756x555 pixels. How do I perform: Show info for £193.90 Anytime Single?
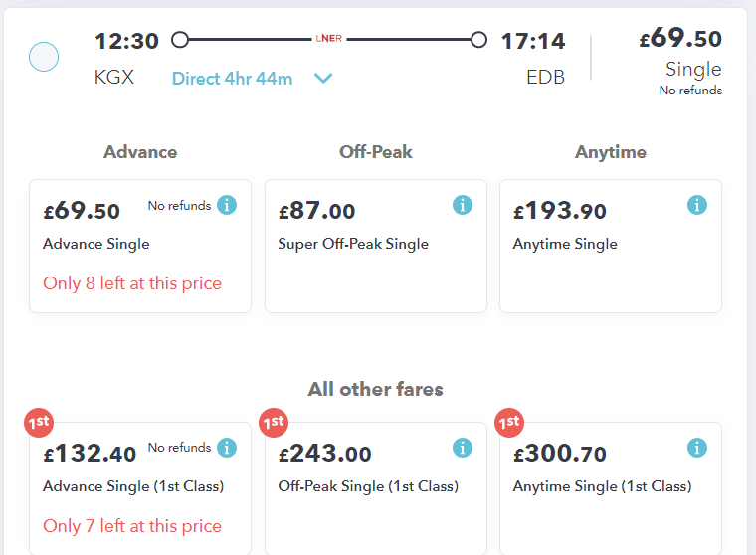pyautogui.click(x=696, y=205)
